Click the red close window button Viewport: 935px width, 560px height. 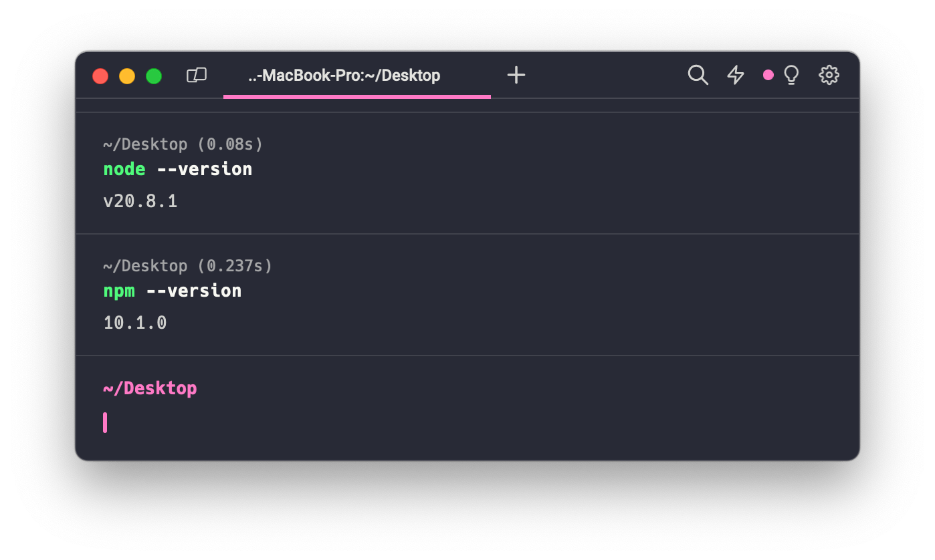[x=100, y=76]
